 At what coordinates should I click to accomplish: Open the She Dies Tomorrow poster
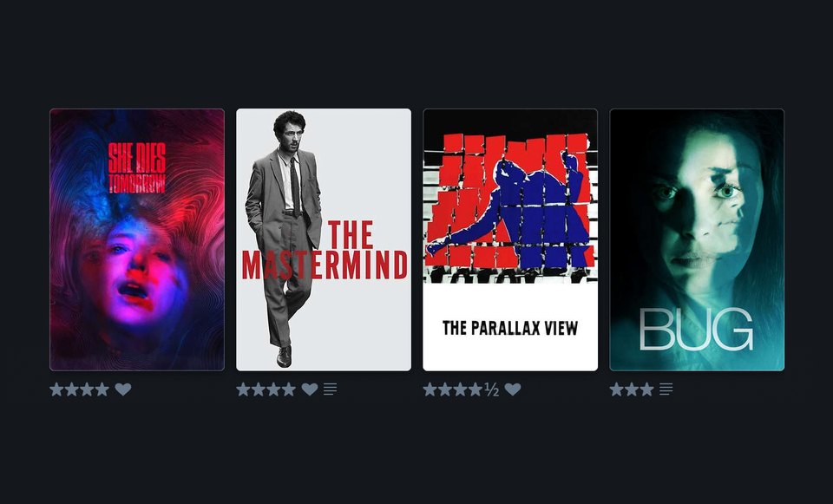[x=137, y=239]
